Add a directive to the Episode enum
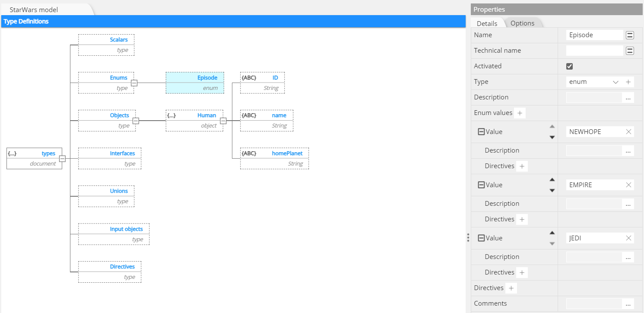The image size is (644, 313). point(511,288)
